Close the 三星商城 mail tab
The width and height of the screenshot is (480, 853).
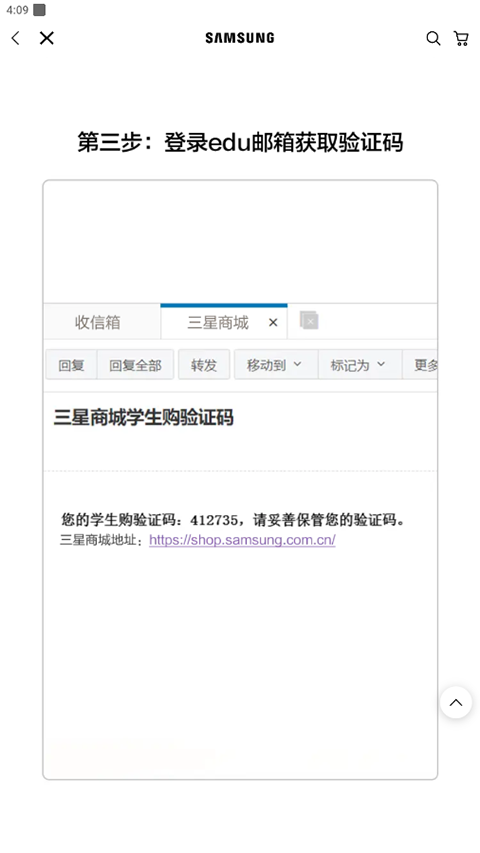(x=273, y=323)
